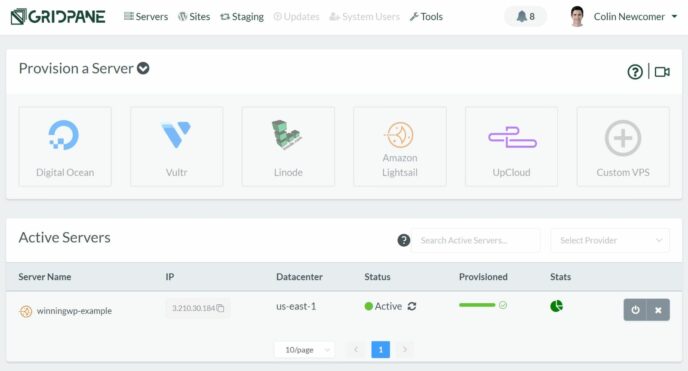Focus the Search Active Servers field

pos(476,240)
